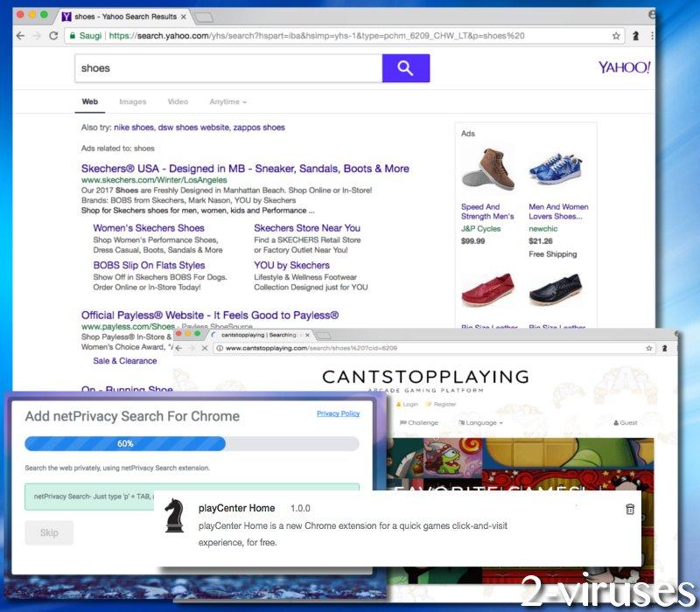Viewport: 700px width, 612px height.
Task: Switch to the Images tab in Yahoo search
Action: coord(133,101)
